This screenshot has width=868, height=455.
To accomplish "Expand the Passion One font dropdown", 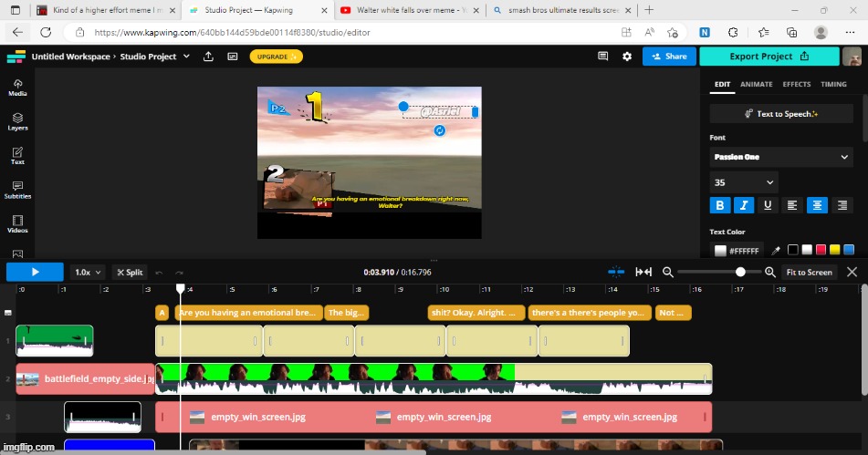I will point(781,157).
